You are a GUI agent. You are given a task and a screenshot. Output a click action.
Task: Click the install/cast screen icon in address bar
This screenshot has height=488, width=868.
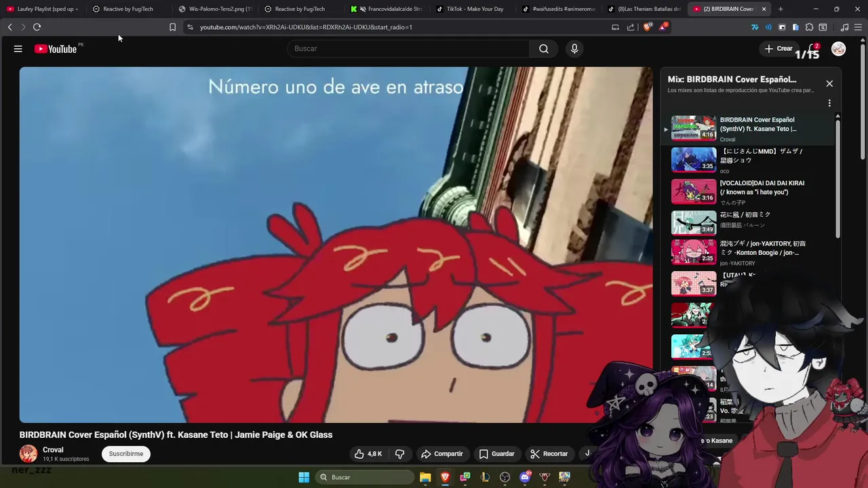[x=615, y=27]
